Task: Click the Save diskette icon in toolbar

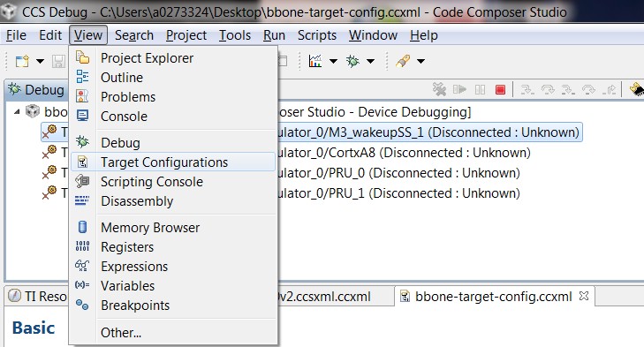Action: pyautogui.click(x=58, y=61)
